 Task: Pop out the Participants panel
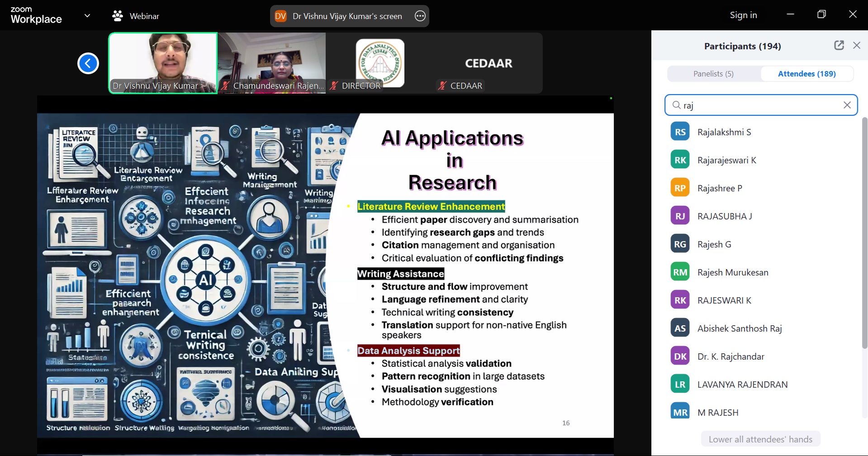click(839, 45)
